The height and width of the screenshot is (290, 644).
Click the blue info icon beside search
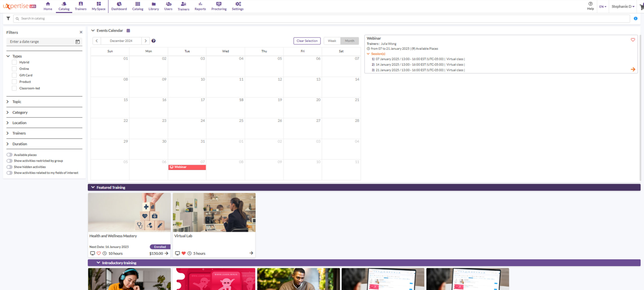pos(635,18)
